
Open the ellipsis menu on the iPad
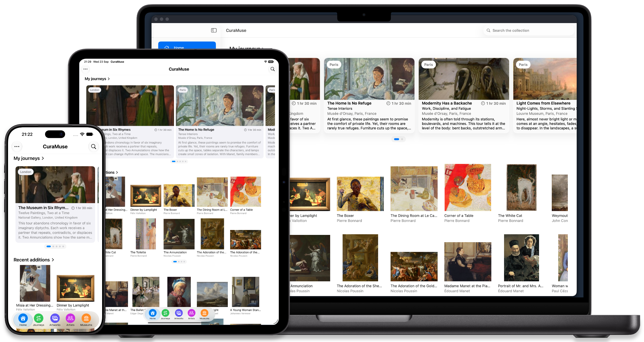click(86, 69)
